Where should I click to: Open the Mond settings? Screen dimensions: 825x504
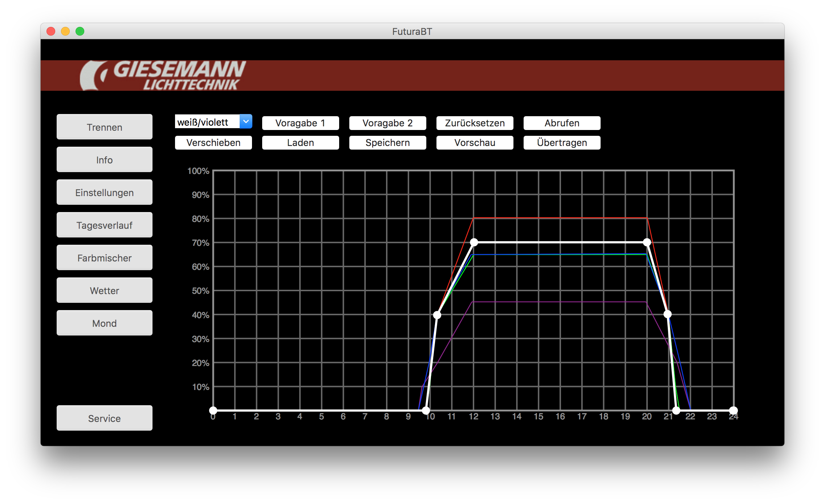(104, 323)
